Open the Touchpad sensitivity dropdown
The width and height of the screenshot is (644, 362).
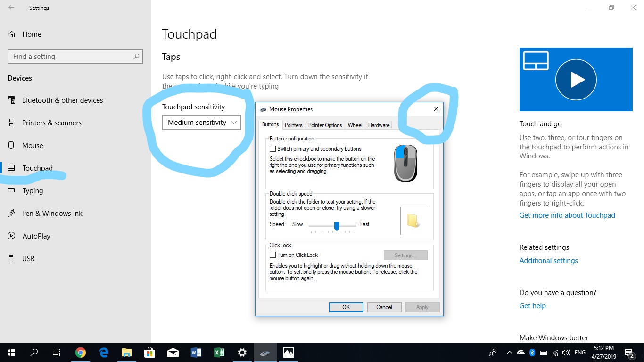tap(201, 123)
